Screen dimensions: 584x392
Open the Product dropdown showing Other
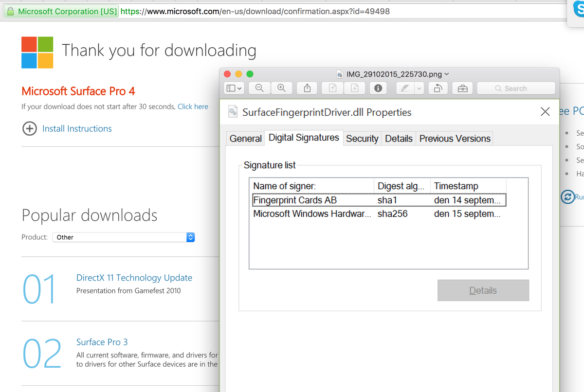(x=124, y=237)
